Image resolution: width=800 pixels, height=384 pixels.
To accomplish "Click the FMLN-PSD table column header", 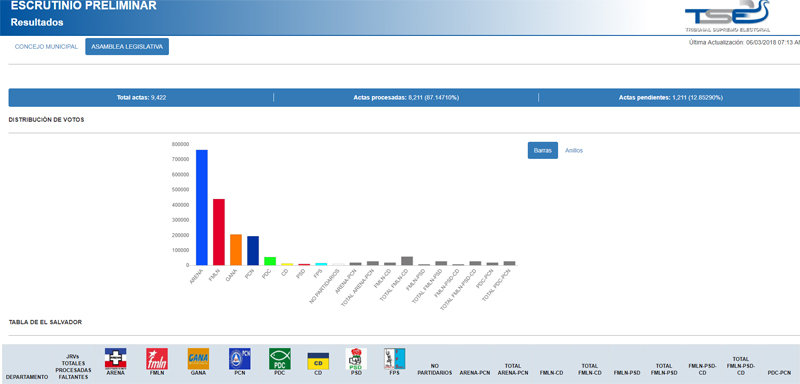I will pyautogui.click(x=627, y=373).
